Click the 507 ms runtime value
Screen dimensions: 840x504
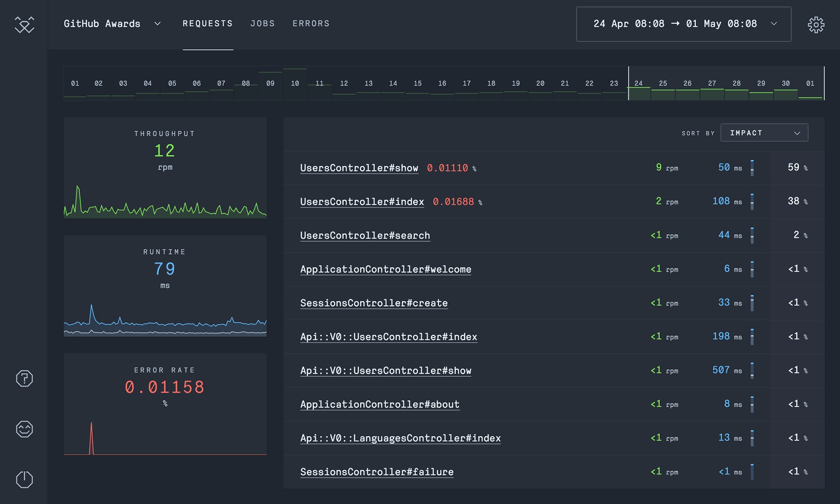(727, 370)
